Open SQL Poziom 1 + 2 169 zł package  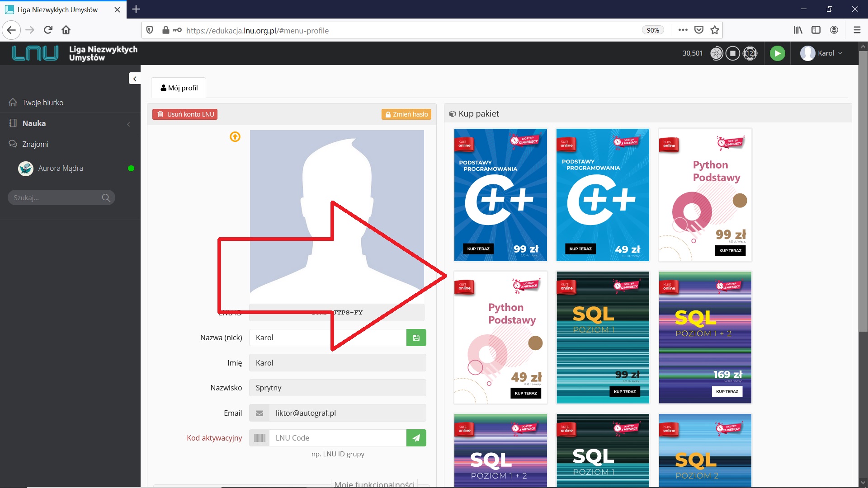705,338
